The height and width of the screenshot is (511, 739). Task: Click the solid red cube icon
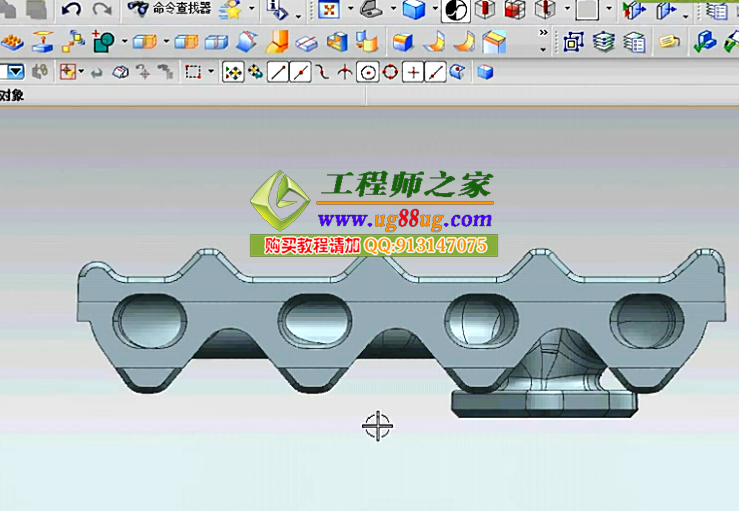[x=515, y=9]
